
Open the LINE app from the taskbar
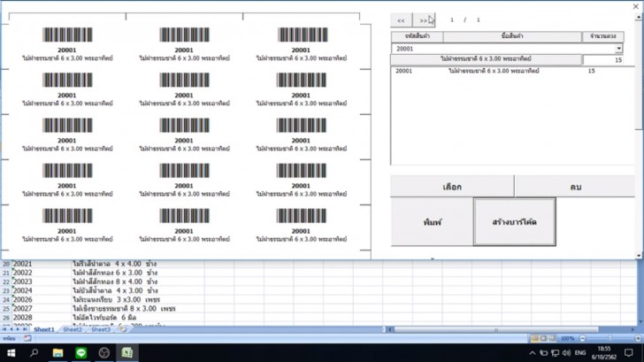click(x=80, y=352)
